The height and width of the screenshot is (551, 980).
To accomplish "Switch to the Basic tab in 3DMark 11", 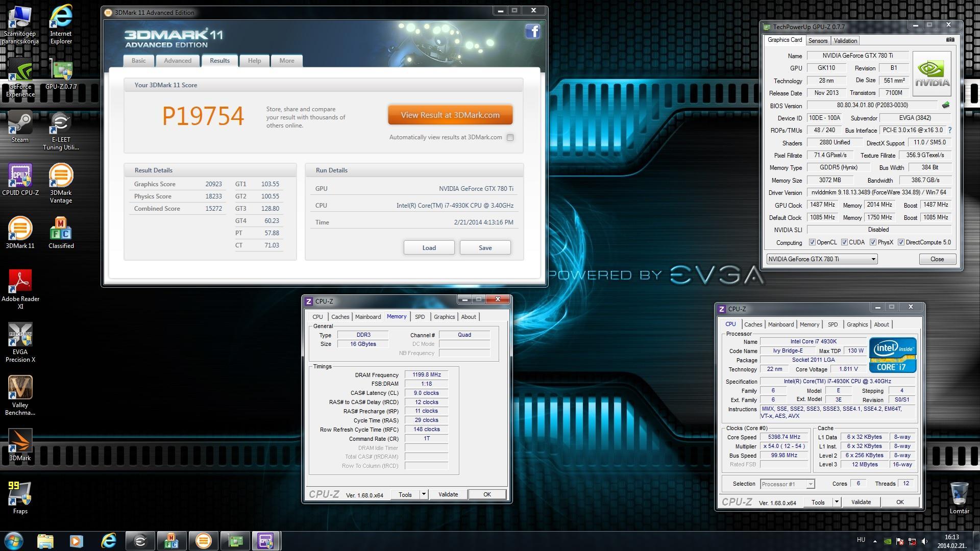I will [138, 61].
